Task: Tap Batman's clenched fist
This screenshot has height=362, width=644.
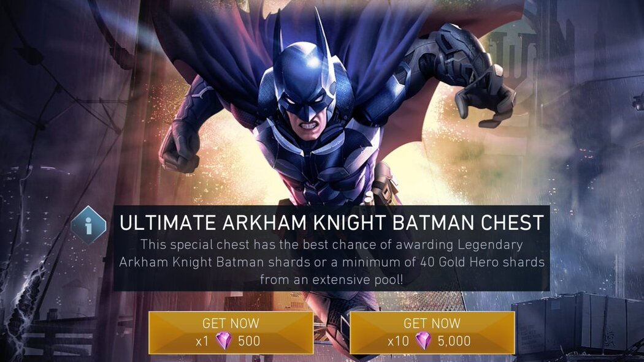Action: tap(180, 148)
